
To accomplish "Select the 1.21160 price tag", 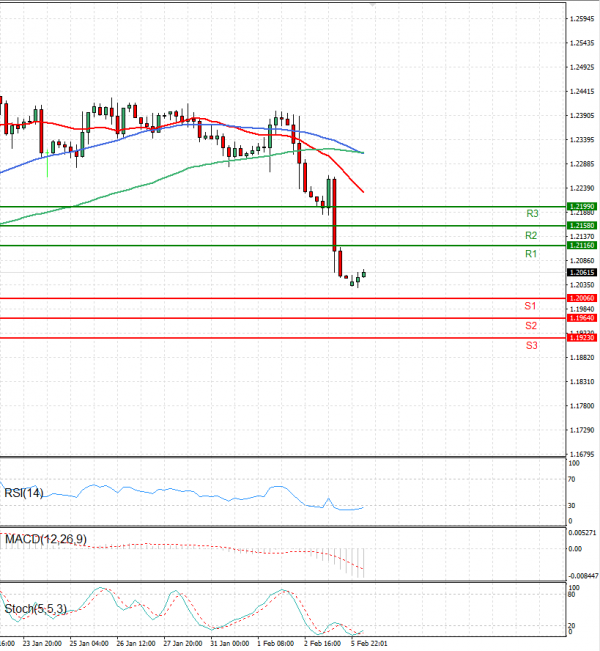I will (582, 245).
